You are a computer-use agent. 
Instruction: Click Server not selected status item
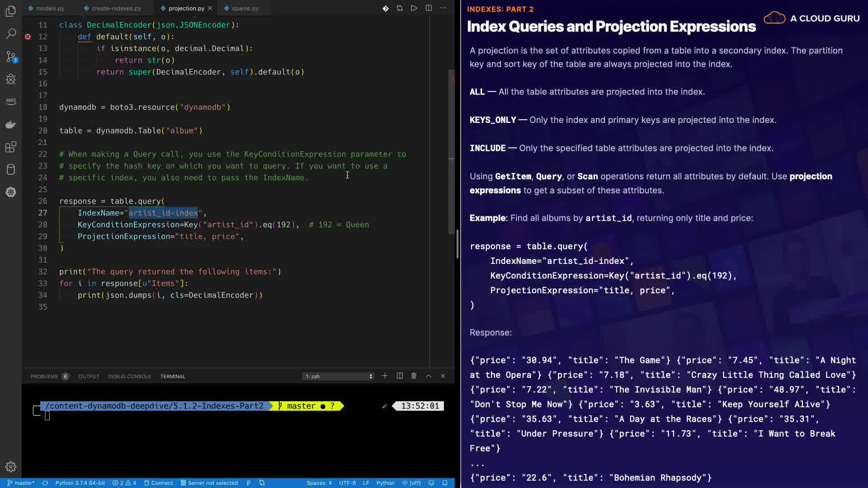tap(209, 483)
